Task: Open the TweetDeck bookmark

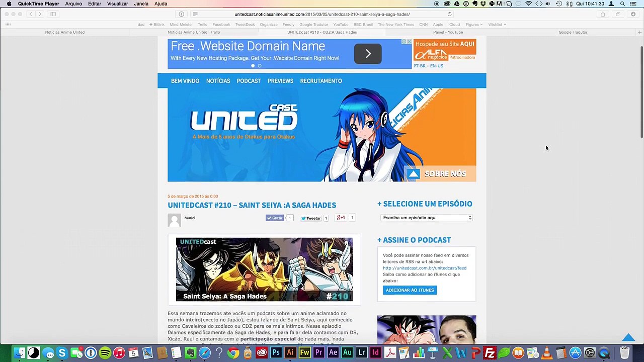Action: pos(245,24)
